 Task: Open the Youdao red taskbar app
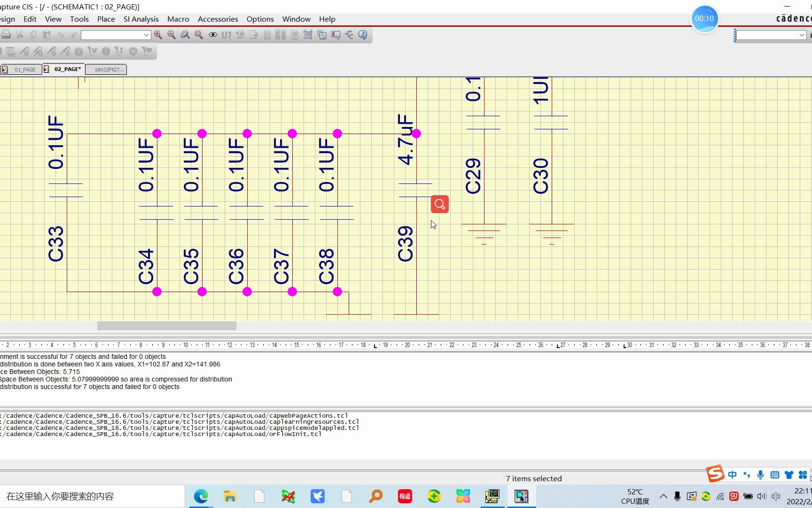click(405, 496)
